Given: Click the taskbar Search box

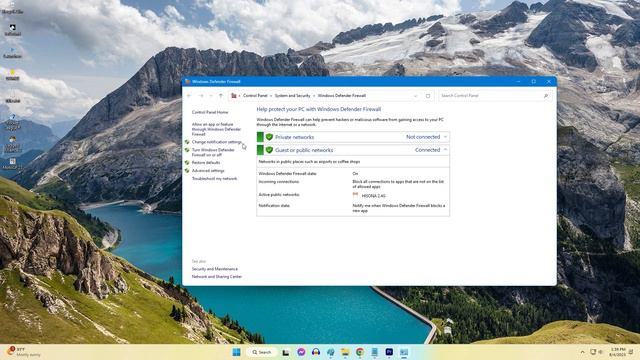Looking at the screenshot, I should point(262,352).
